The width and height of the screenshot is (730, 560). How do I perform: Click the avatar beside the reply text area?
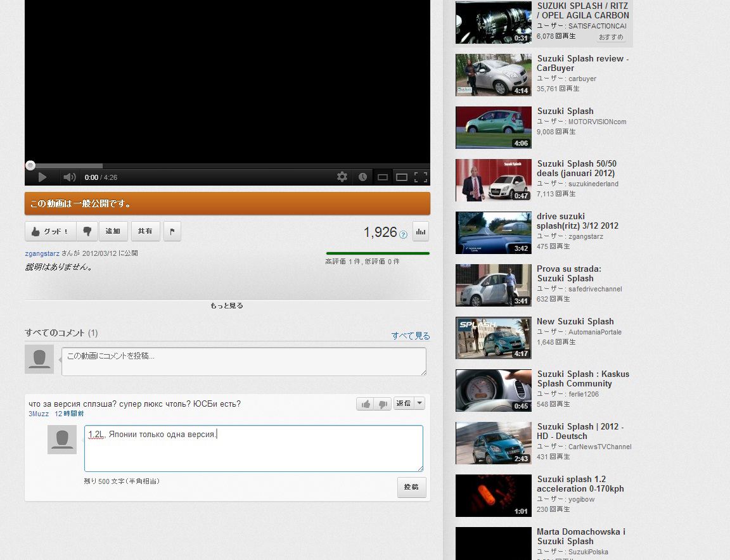pos(62,440)
